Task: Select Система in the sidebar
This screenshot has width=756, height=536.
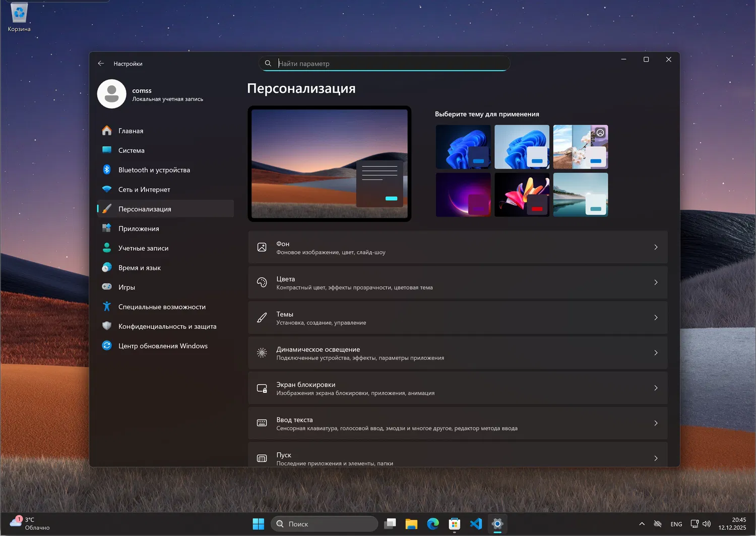Action: pos(131,150)
